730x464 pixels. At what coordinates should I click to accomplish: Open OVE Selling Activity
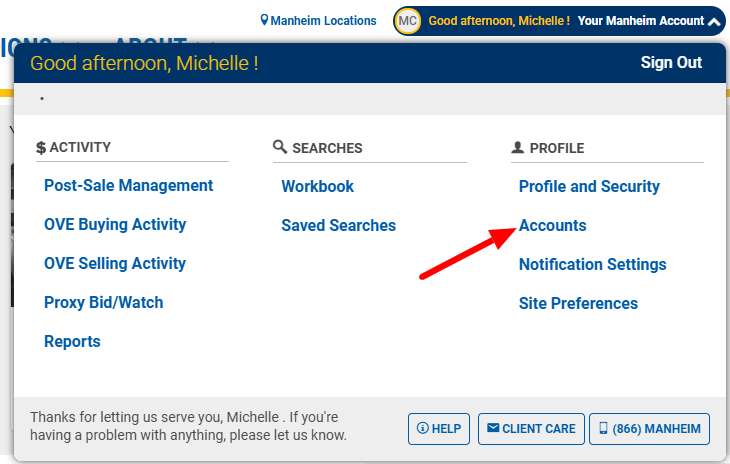pyautogui.click(x=115, y=264)
